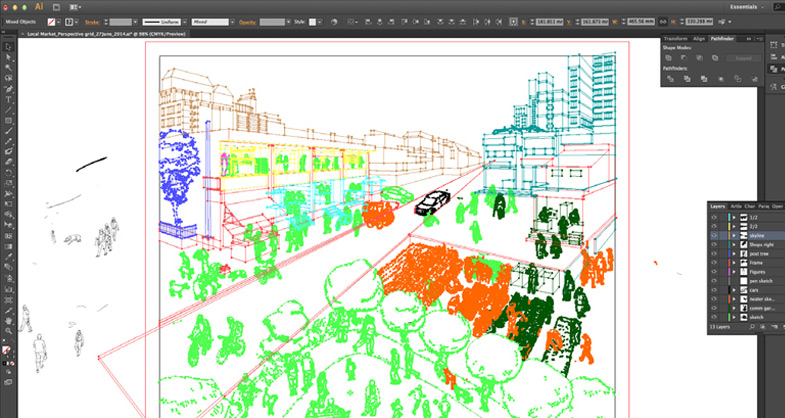Select the Rectangle tool
This screenshot has height=418, width=785.
[9, 120]
